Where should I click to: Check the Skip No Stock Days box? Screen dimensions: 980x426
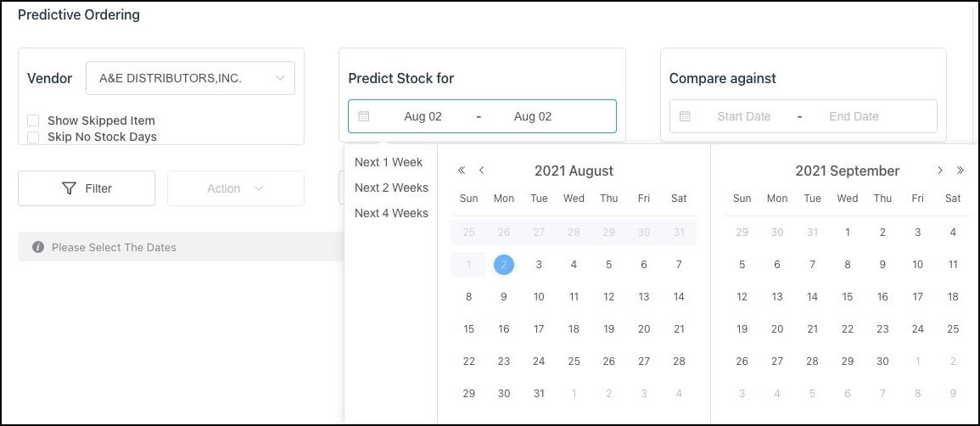click(33, 137)
